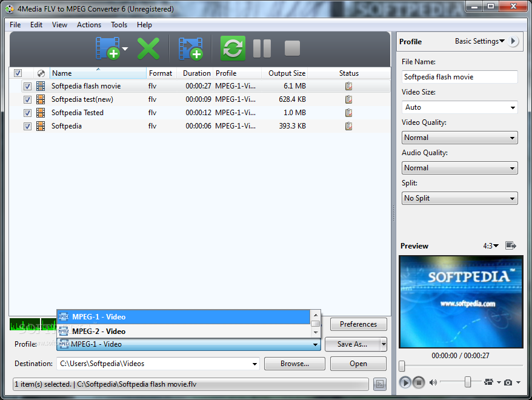Select MPEG-2 - Video from profile list

pyautogui.click(x=184, y=331)
